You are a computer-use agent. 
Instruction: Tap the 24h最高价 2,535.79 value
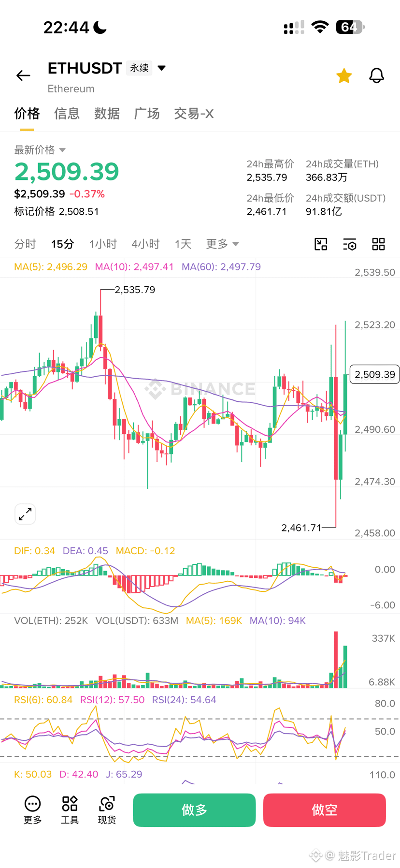(x=267, y=177)
